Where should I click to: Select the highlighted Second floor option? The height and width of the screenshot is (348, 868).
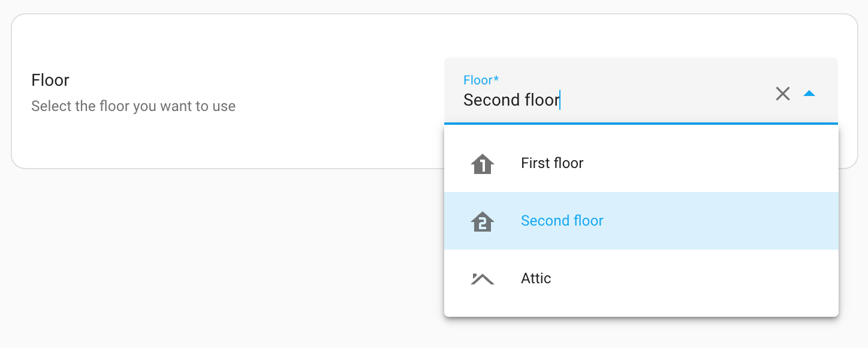click(x=562, y=221)
